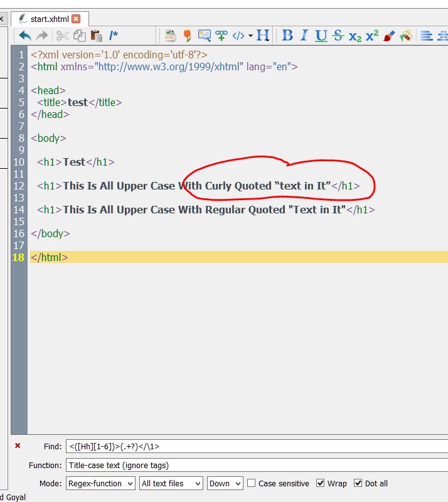Apply underline formatting
Viewport: 448px width, 502px height.
[321, 36]
